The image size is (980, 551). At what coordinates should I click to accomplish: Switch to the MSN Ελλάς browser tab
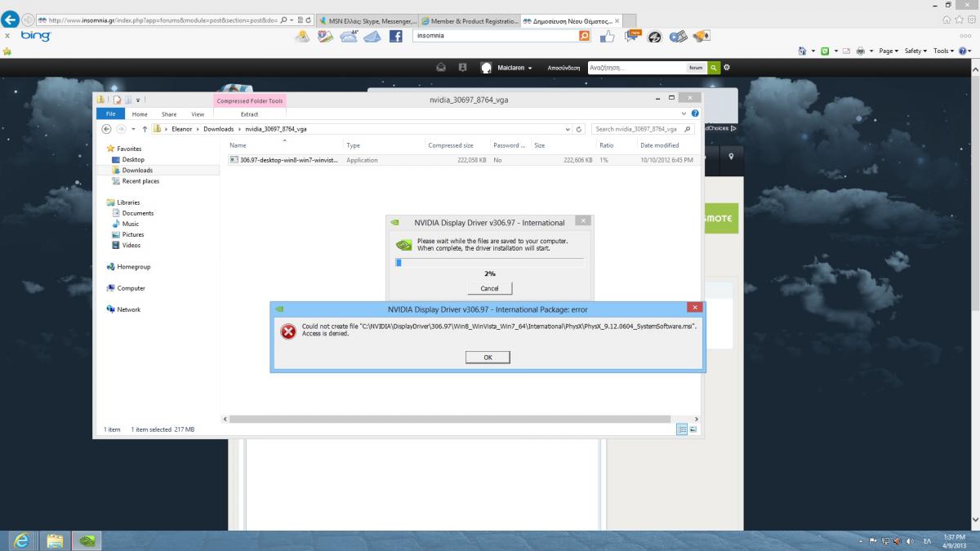[x=366, y=20]
